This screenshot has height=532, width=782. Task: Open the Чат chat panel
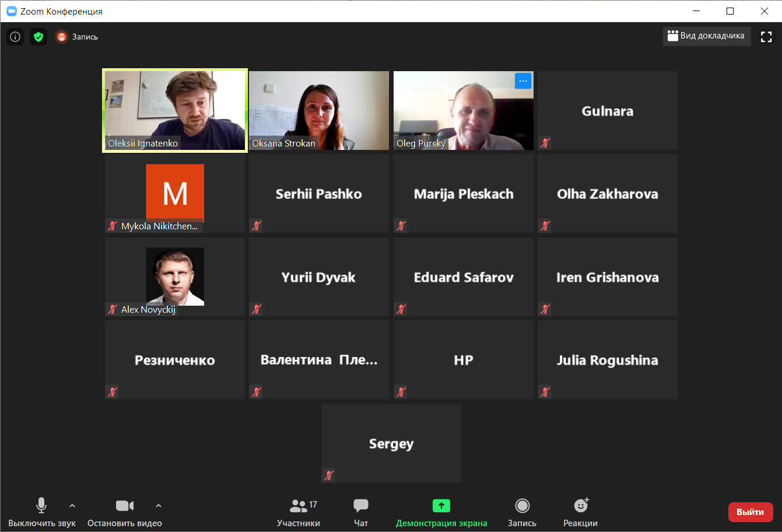point(361,513)
